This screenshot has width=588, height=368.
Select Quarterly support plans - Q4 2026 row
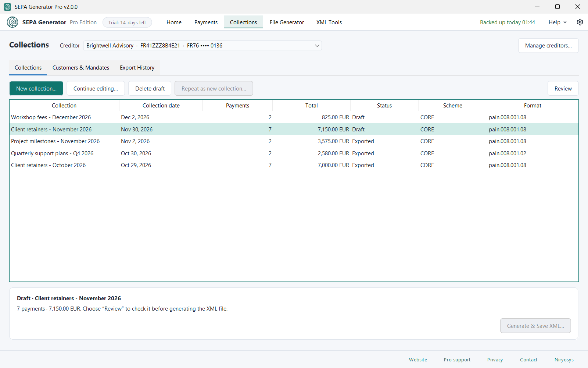tap(294, 153)
